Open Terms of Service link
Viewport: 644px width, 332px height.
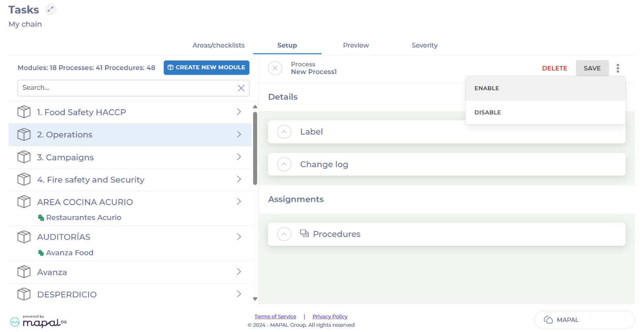coord(275,317)
